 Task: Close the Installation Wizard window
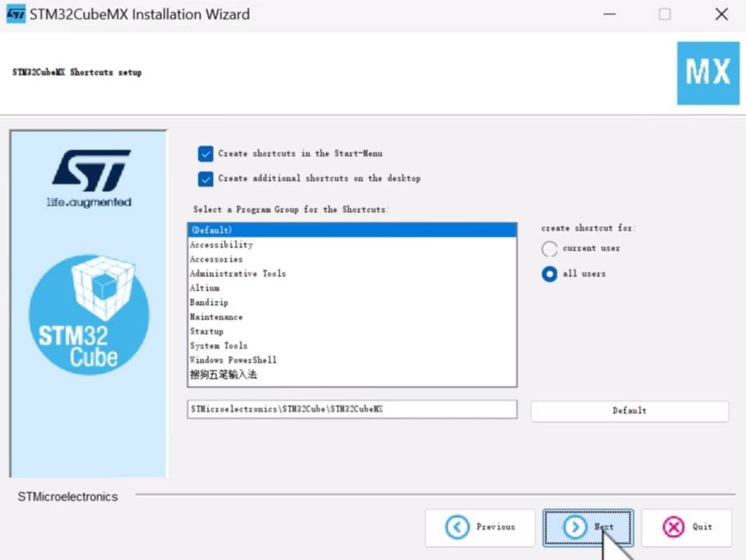(x=721, y=14)
